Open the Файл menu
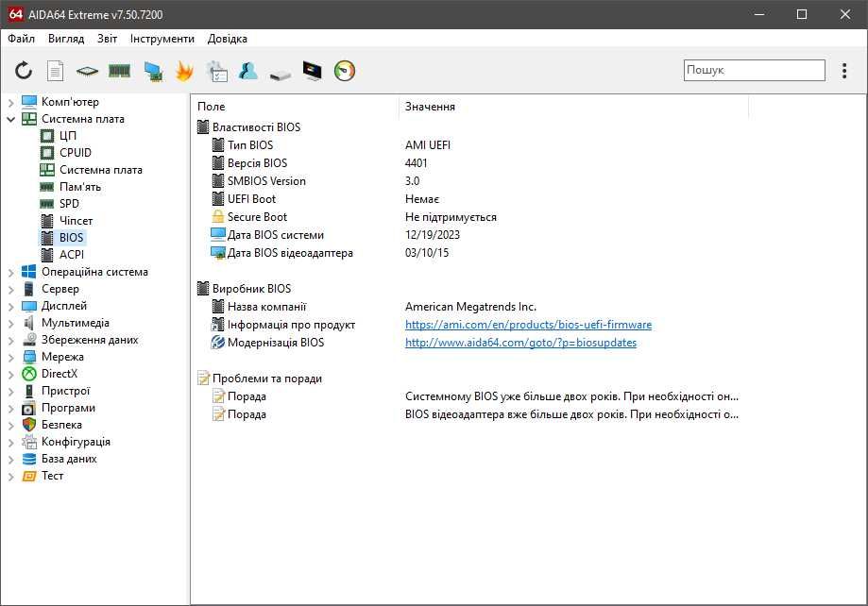Screen dimensions: 868x606 21,39
